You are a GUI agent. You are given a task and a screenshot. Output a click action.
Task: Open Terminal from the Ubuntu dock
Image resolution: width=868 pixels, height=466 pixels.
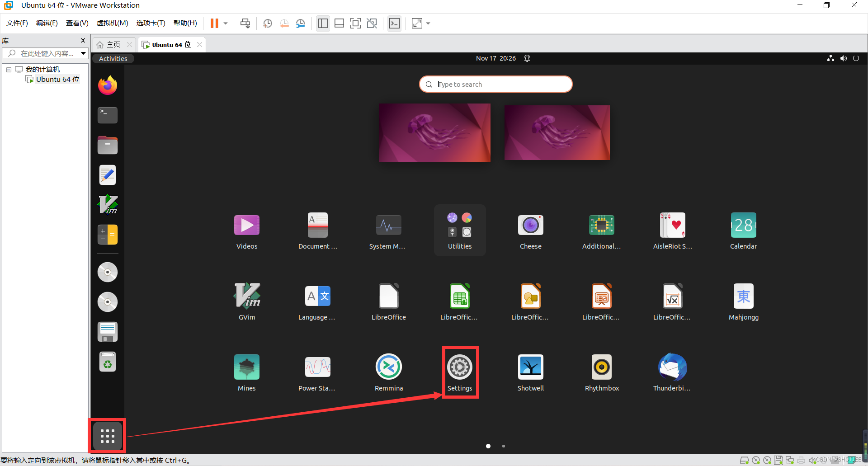click(108, 115)
